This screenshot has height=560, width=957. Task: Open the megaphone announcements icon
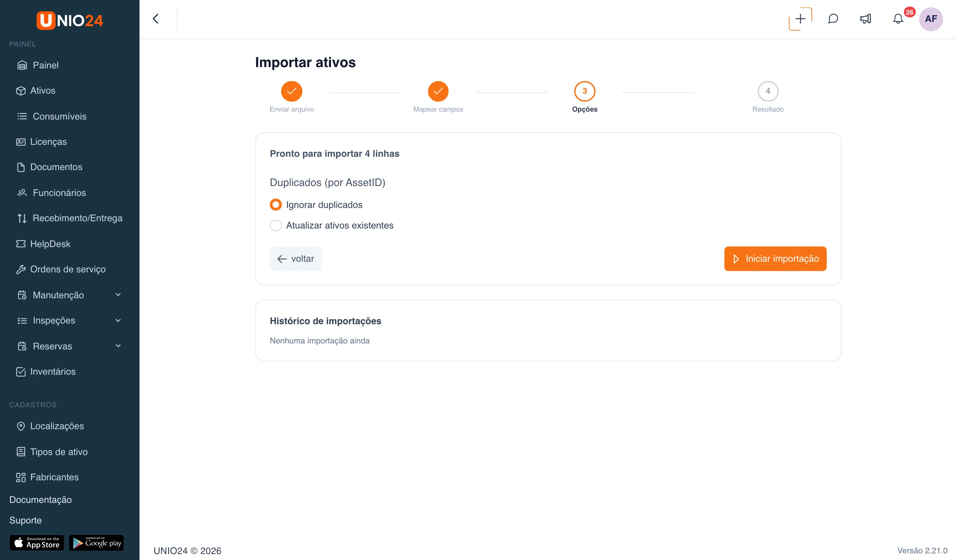click(866, 19)
